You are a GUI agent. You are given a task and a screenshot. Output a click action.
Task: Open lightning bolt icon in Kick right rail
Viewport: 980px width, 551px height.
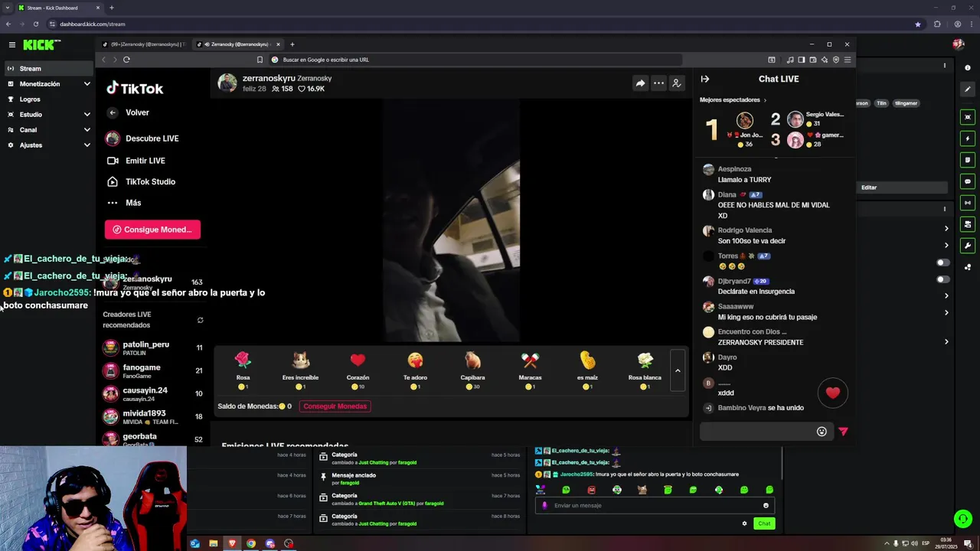968,139
